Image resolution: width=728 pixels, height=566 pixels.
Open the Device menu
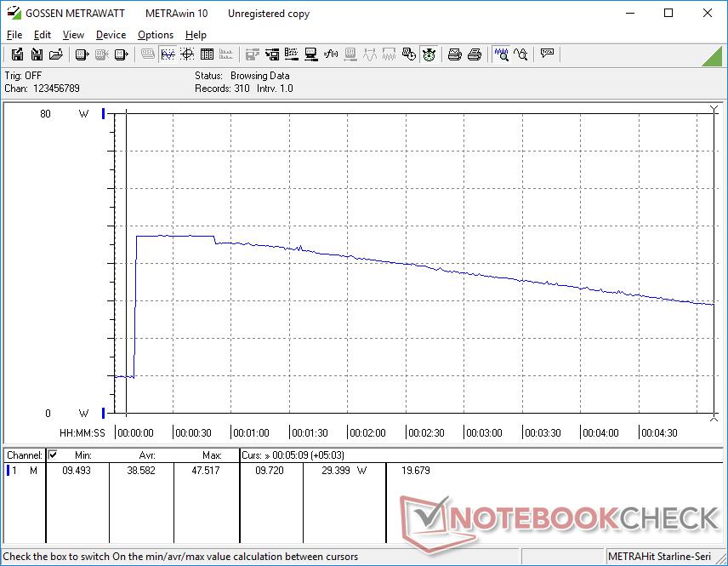(x=111, y=35)
